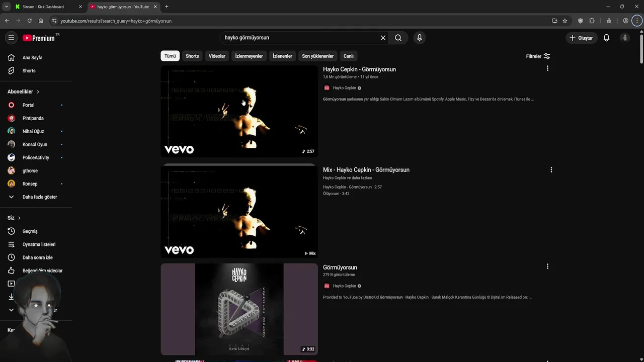Screen dimensions: 644x362
Task: Open the YouTube hamburger guide menu
Action: pos(11,38)
